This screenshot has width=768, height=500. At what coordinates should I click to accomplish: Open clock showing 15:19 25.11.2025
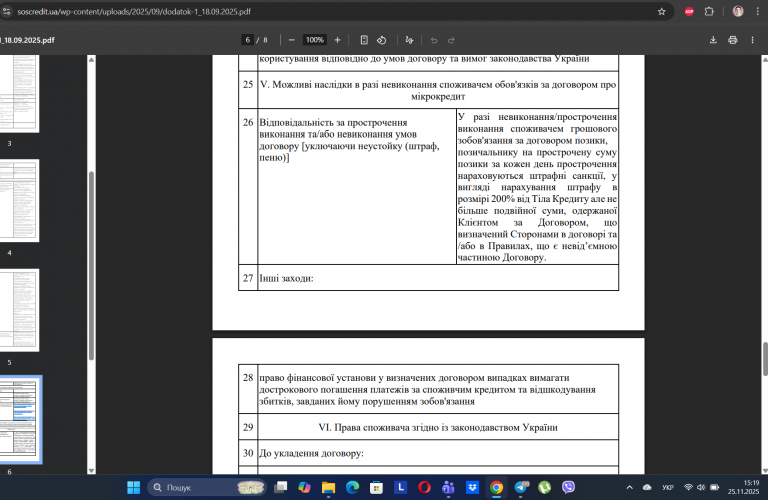point(744,487)
